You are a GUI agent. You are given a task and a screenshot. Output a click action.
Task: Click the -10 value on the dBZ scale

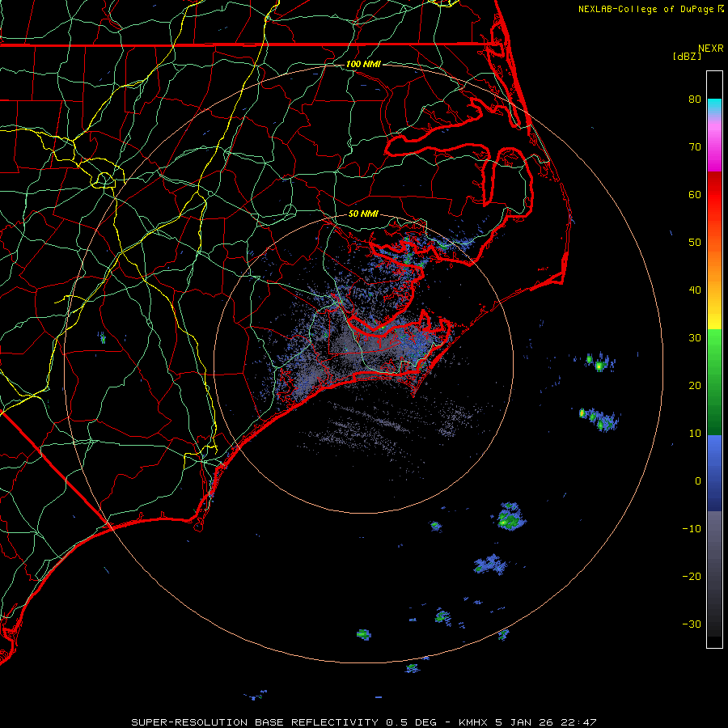692,528
